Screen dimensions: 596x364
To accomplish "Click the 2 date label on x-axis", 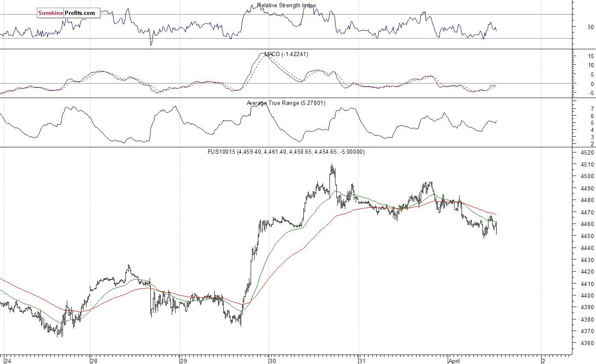I will [x=543, y=361].
